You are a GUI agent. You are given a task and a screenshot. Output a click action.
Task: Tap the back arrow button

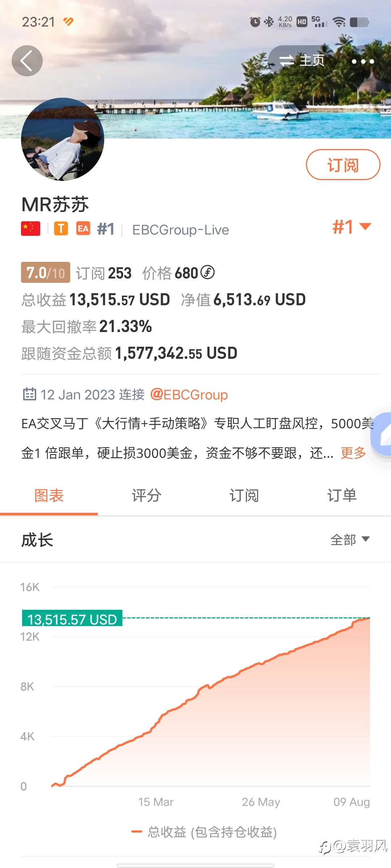coord(27,61)
